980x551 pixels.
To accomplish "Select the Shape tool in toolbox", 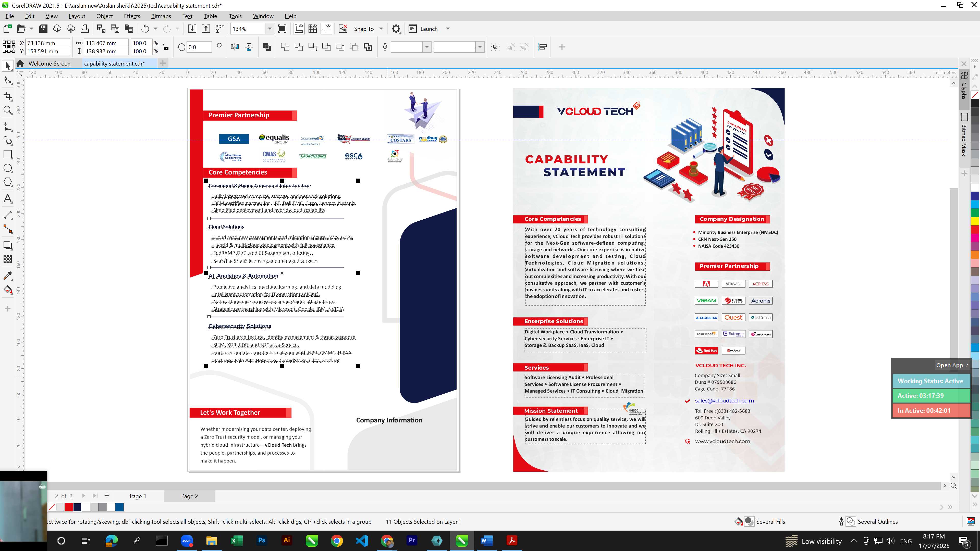I will [8, 80].
